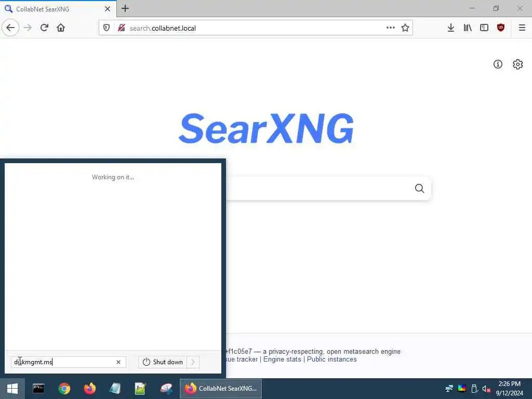Open a new browser tab
The height and width of the screenshot is (399, 532).
125,8
